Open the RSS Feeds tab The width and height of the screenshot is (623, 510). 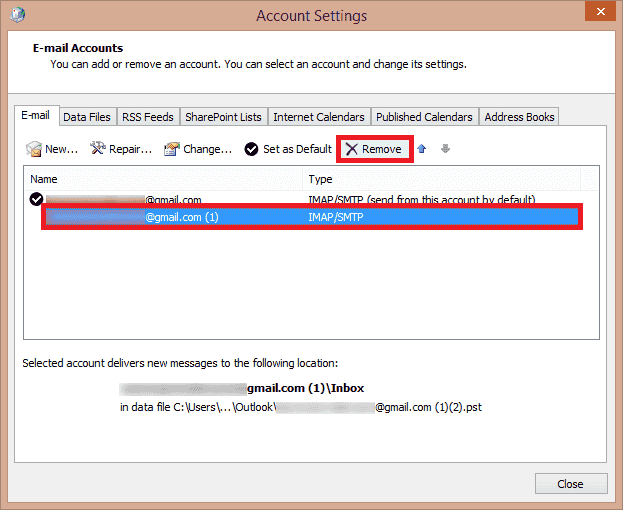(x=147, y=117)
